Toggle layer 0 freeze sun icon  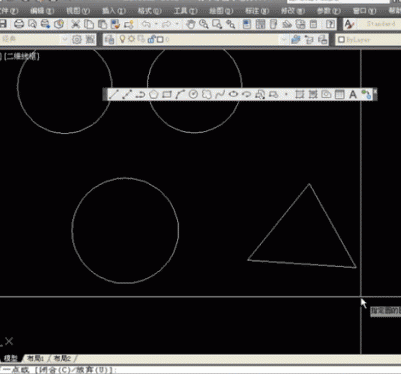pos(132,39)
